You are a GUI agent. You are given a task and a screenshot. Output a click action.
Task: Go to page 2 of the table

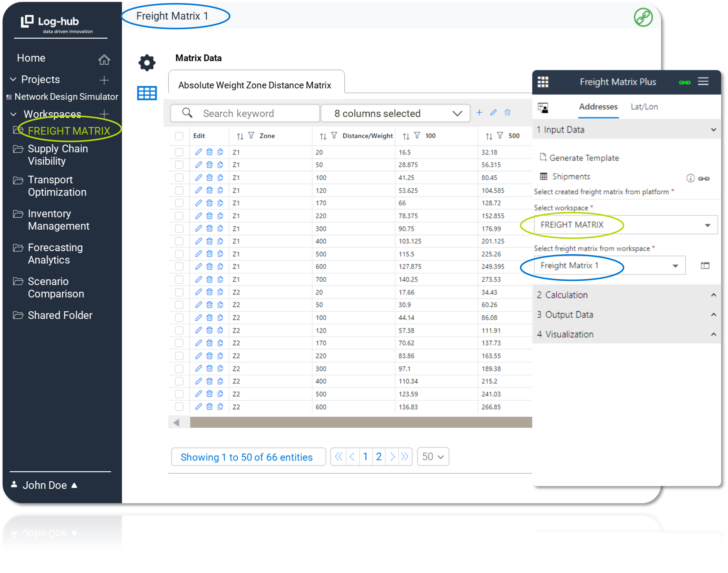tap(379, 457)
